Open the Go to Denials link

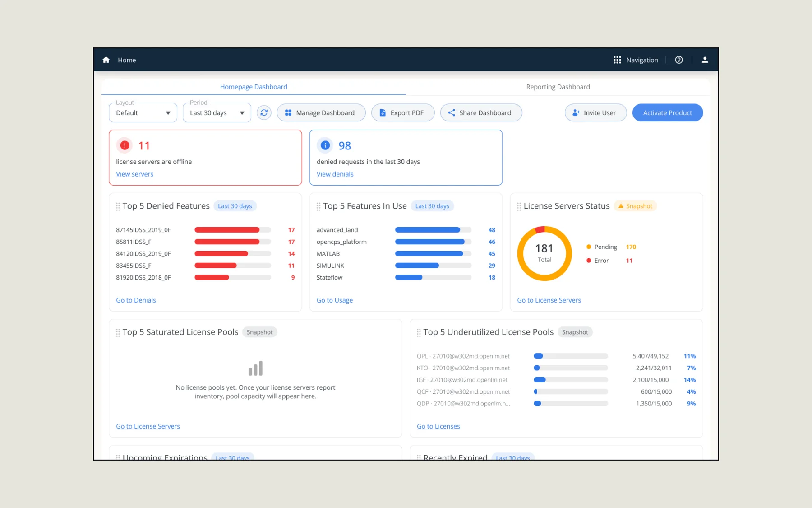tap(136, 300)
